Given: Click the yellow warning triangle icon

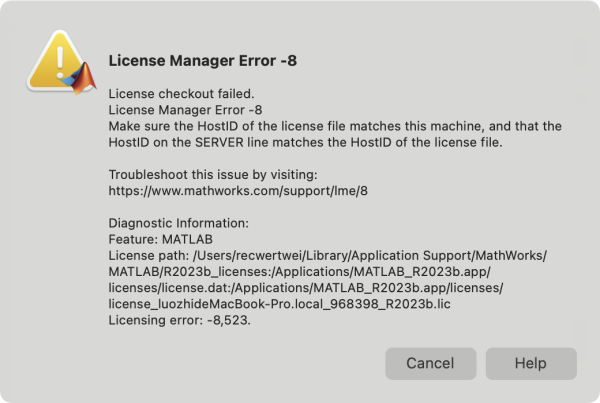Looking at the screenshot, I should pos(57,60).
